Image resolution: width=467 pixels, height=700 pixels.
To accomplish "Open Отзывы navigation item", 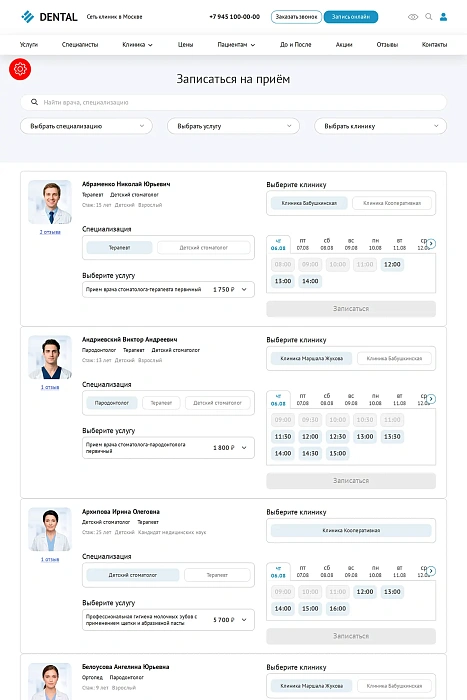I will [x=387, y=45].
